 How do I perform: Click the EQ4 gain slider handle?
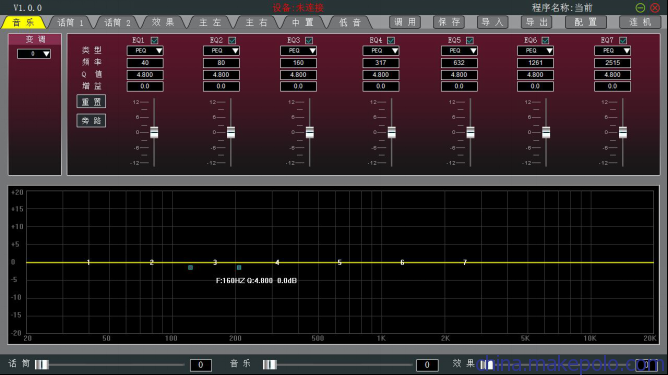[x=392, y=132]
